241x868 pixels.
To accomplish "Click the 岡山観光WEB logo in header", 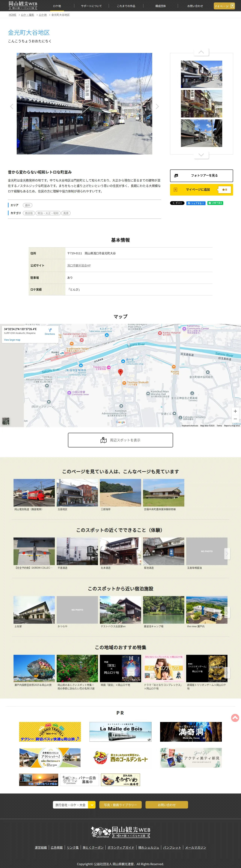I will (x=23, y=5).
